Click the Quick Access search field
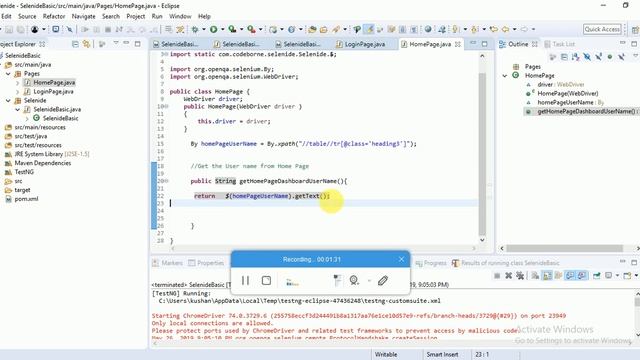The image size is (640, 360). click(x=602, y=29)
